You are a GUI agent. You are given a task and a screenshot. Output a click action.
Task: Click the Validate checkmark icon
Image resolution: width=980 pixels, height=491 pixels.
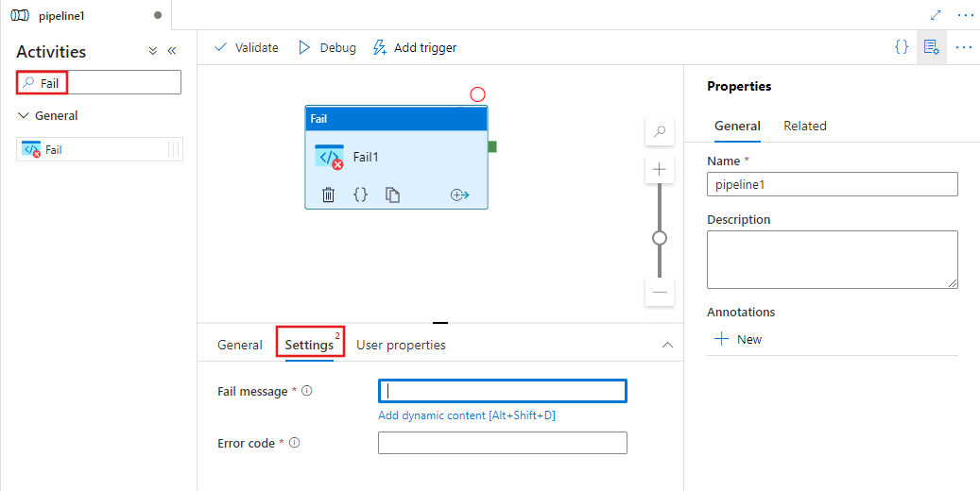[x=220, y=47]
